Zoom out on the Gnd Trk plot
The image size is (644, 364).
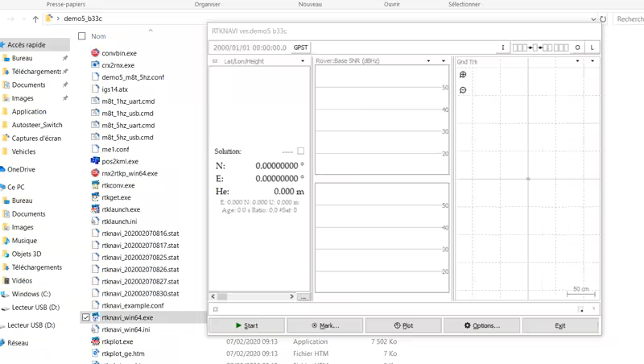pyautogui.click(x=463, y=90)
